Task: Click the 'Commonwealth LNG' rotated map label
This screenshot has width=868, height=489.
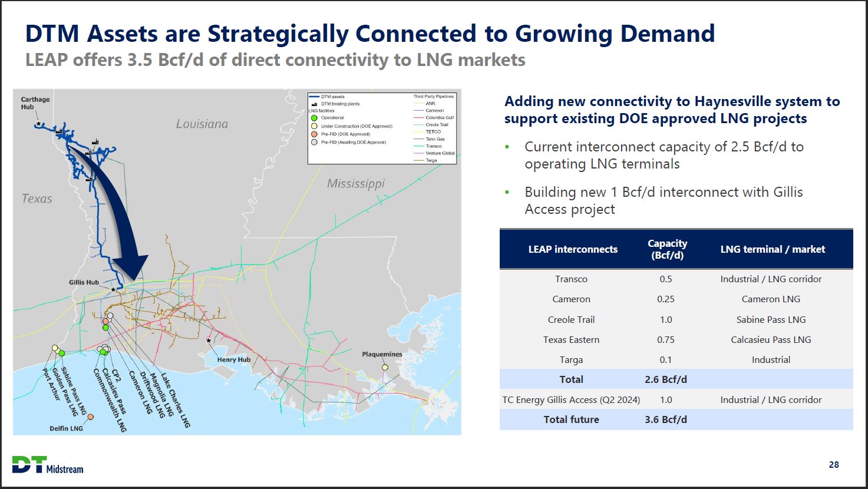Action: [110, 401]
